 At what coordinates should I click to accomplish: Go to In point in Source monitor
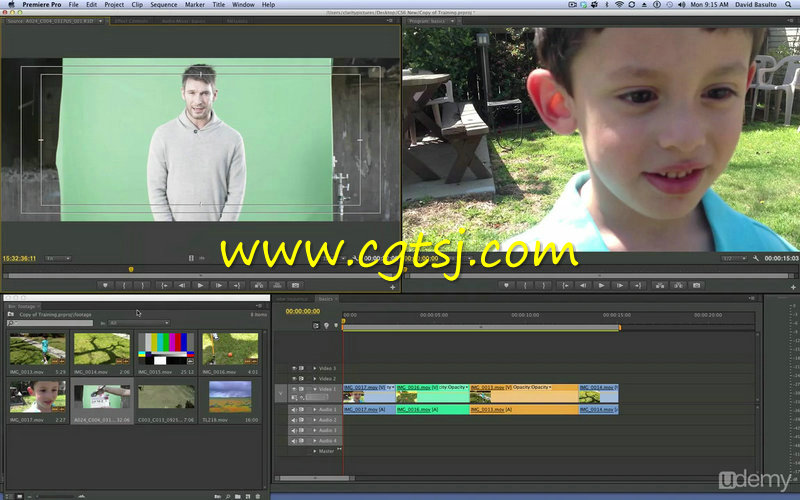[163, 286]
